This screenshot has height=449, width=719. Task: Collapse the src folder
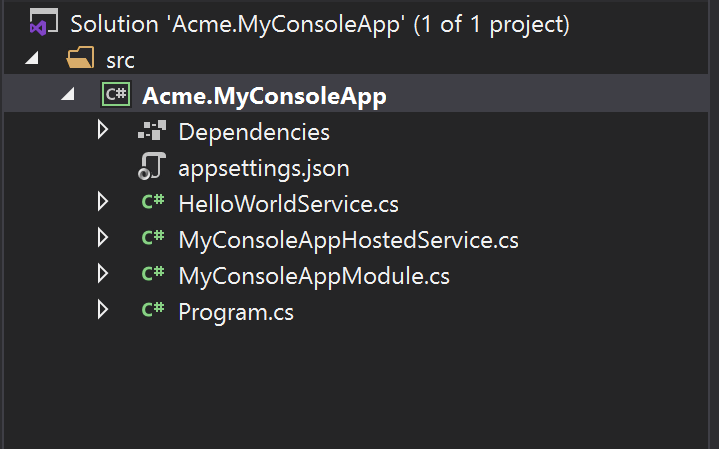pyautogui.click(x=32, y=58)
